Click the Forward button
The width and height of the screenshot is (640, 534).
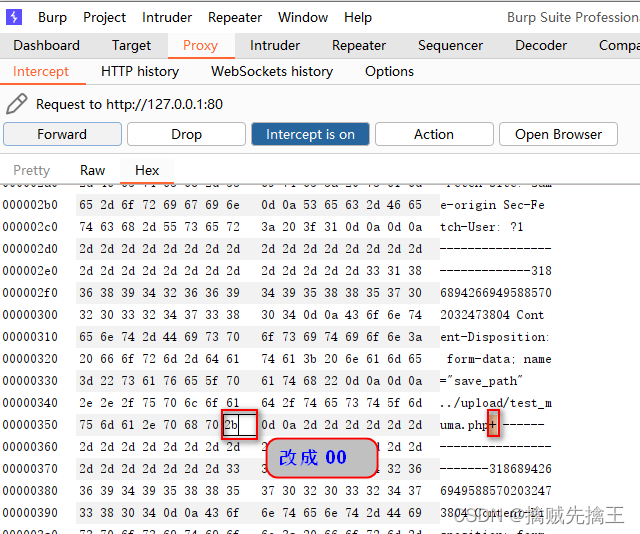62,134
